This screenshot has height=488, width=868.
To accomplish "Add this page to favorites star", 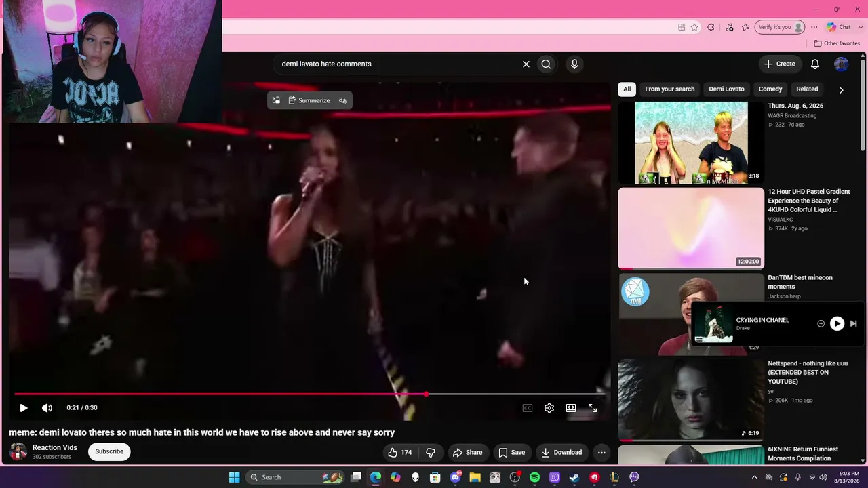I will [x=694, y=27].
